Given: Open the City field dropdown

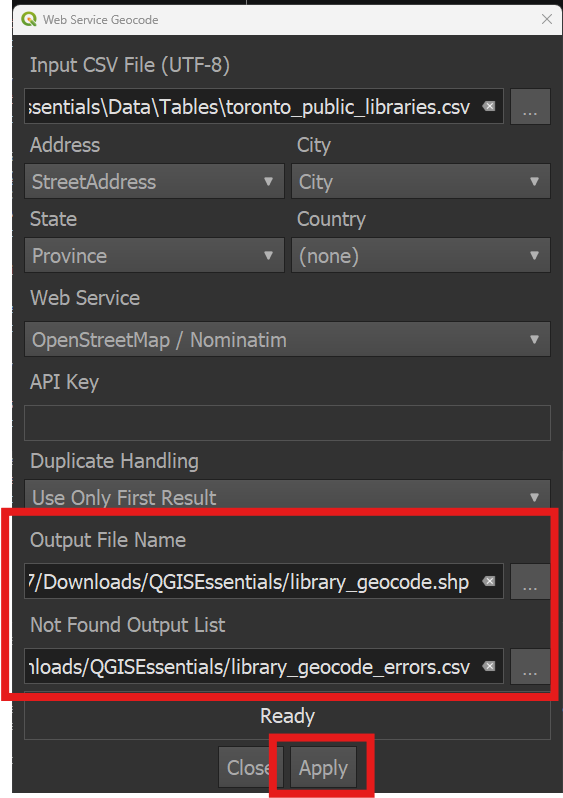Looking at the screenshot, I should [x=420, y=181].
